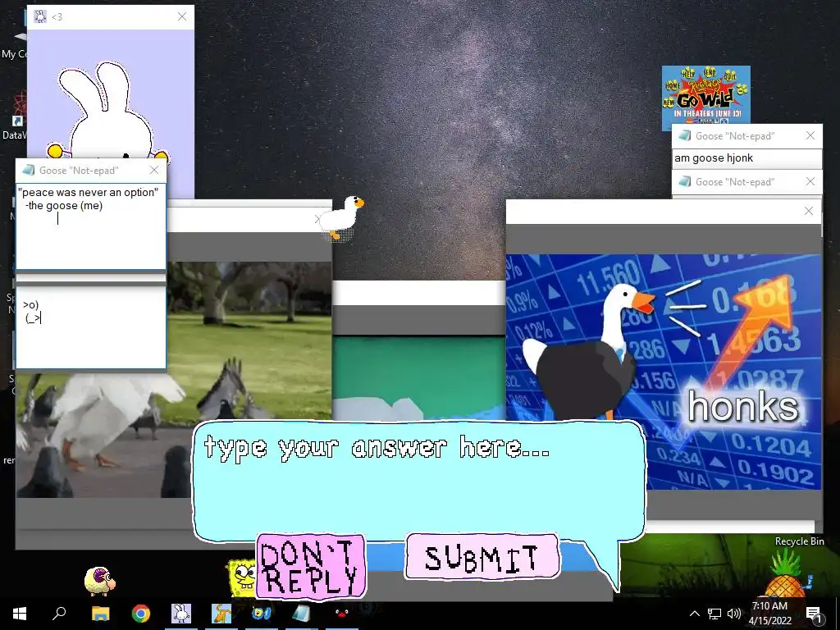Screen dimensions: 840x630
Task: Open network status in system tray
Action: [714, 614]
